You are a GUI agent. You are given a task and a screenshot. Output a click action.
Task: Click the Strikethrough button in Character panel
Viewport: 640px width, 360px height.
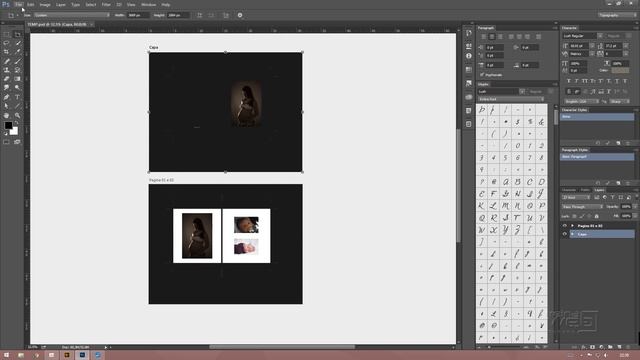click(625, 81)
